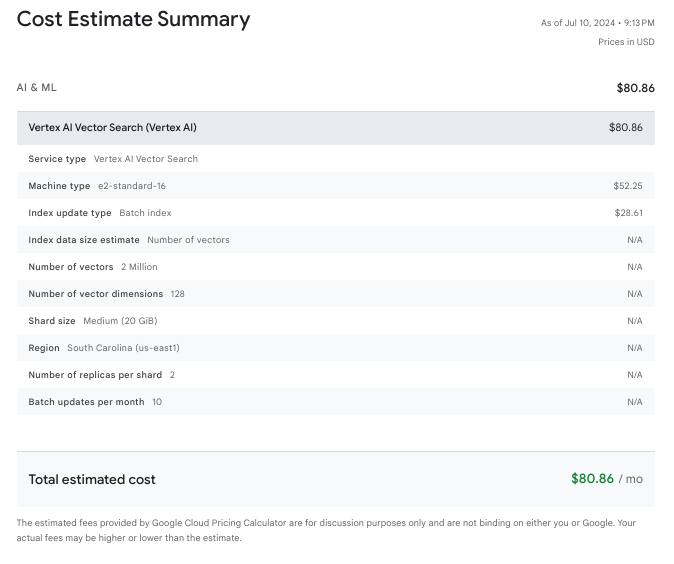Viewport: 674px width, 564px height.
Task: Click the 'Batch updates per month' label
Action: (86, 402)
